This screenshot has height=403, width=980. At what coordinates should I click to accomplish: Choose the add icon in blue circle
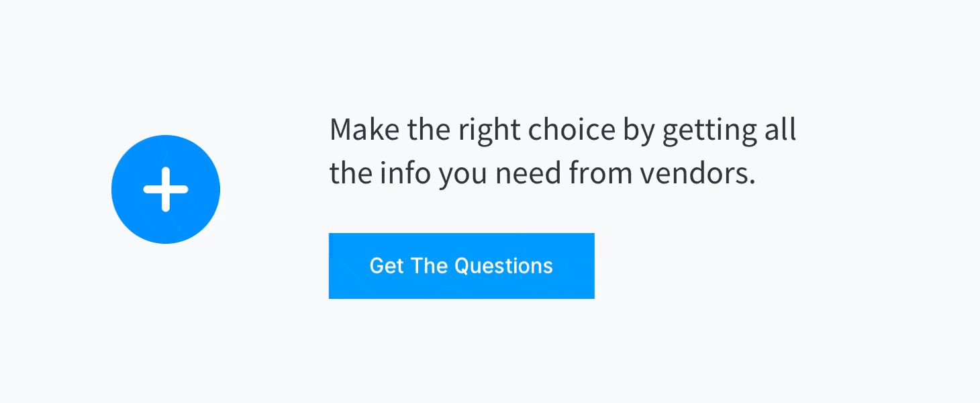coord(166,189)
